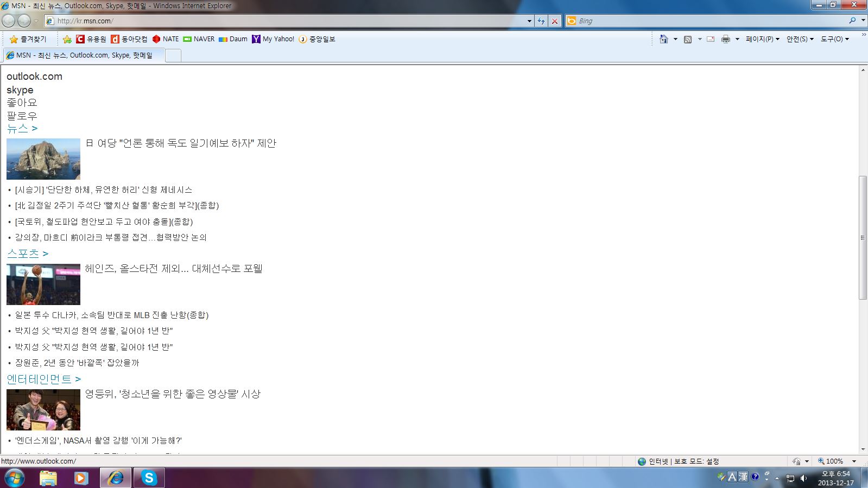Image resolution: width=868 pixels, height=488 pixels.
Task: Open the 페이지(P) menu
Action: coord(762,39)
